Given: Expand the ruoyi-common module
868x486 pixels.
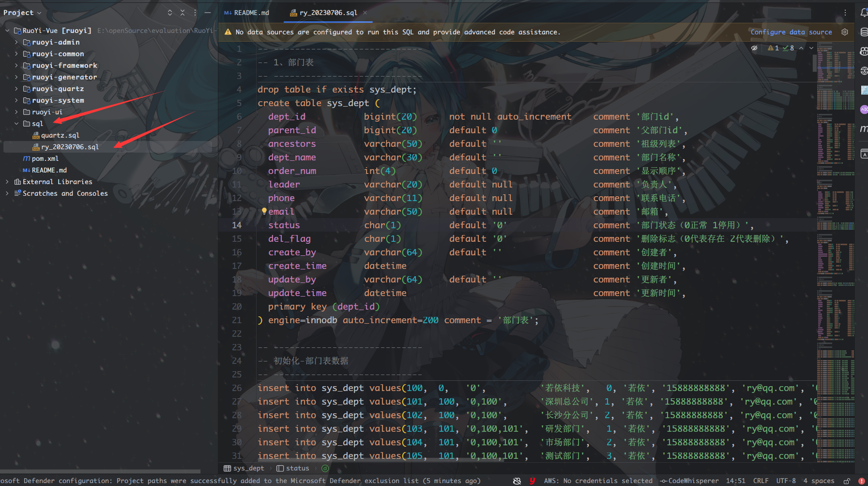Looking at the screenshot, I should [x=16, y=54].
